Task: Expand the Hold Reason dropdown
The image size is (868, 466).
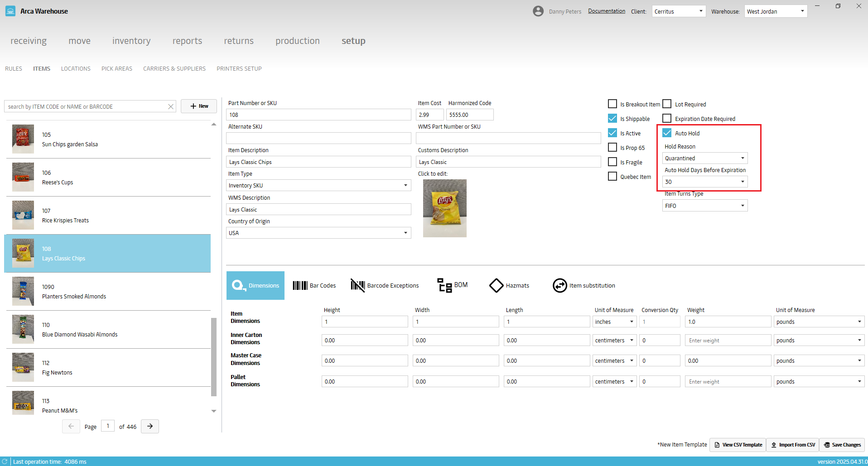Action: click(x=704, y=158)
